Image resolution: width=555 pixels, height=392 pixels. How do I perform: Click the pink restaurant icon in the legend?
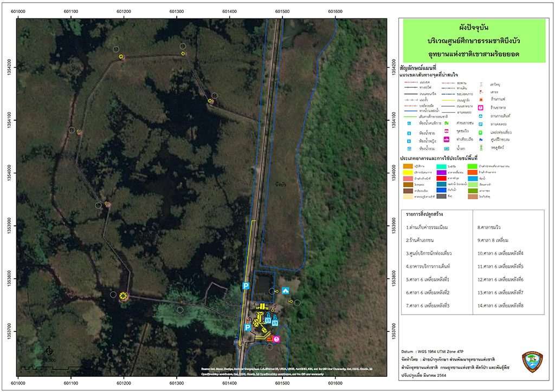coord(480,107)
